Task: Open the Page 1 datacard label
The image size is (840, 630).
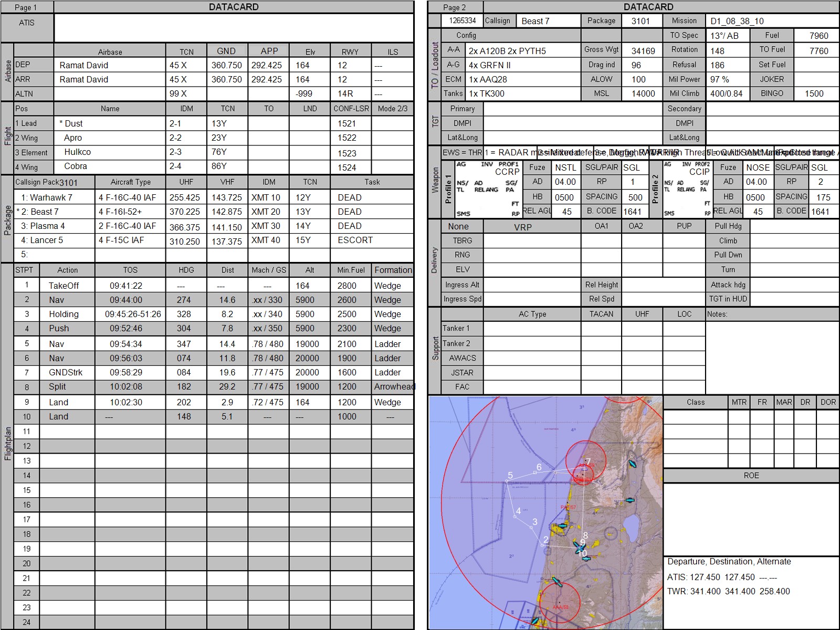Action: (26, 7)
